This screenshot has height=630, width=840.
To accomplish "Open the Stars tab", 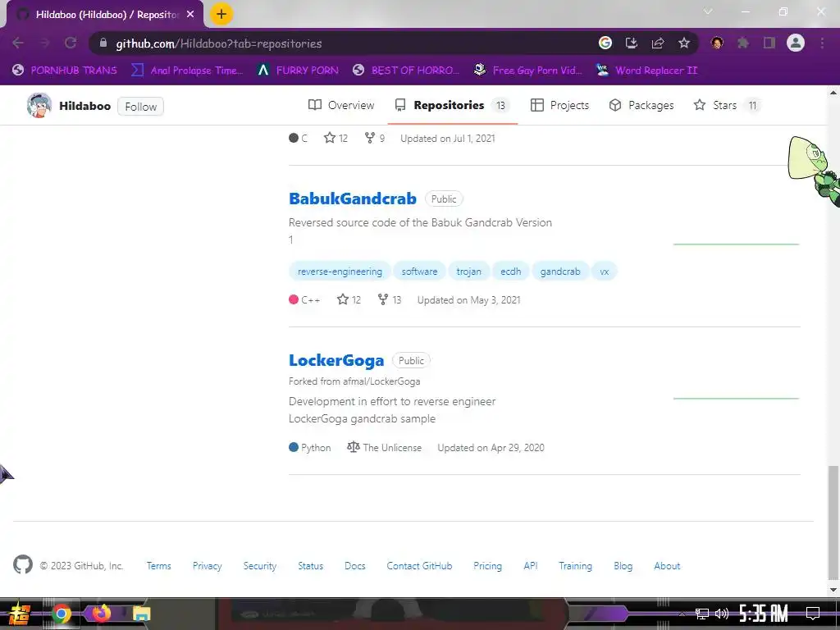I will point(727,105).
